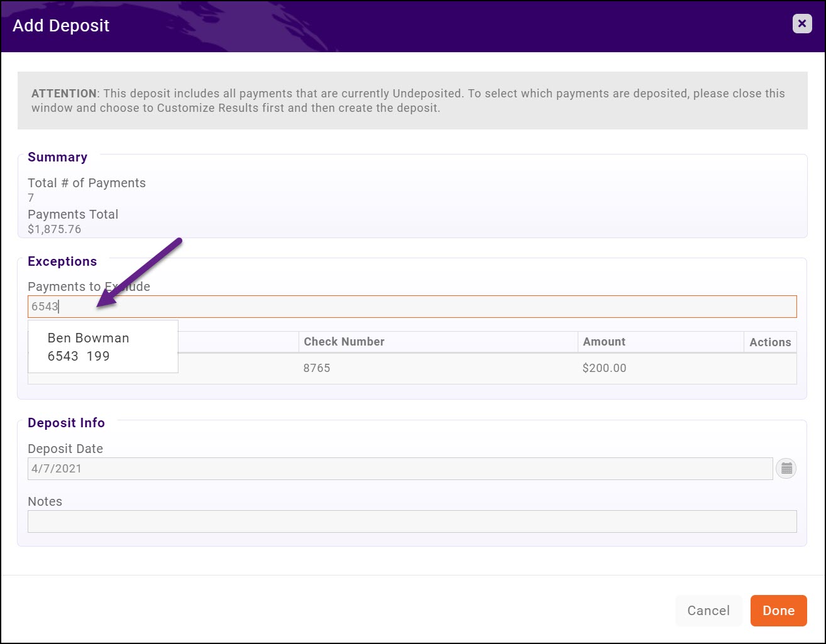Open the calendar date picker icon

786,468
